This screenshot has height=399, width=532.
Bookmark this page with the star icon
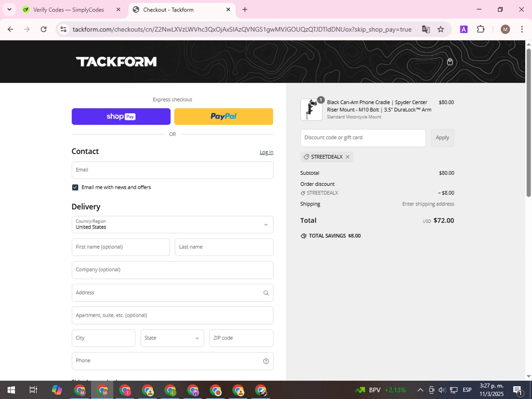tap(441, 29)
